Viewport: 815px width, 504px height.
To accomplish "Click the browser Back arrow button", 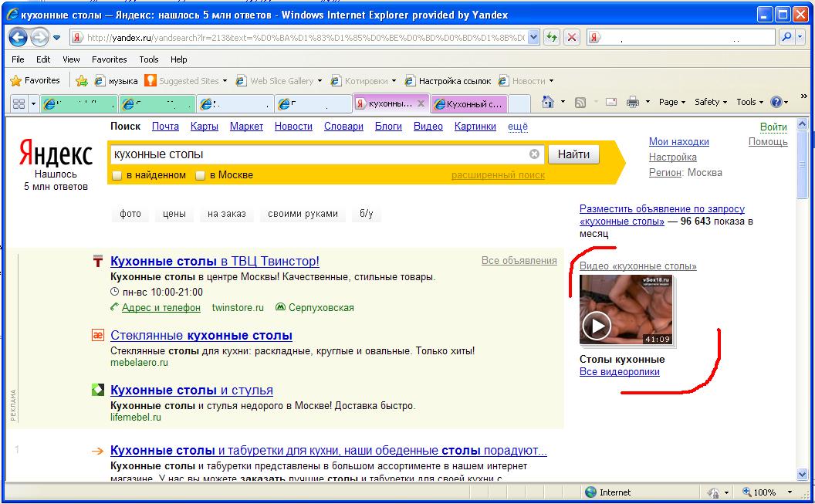I will (19, 37).
